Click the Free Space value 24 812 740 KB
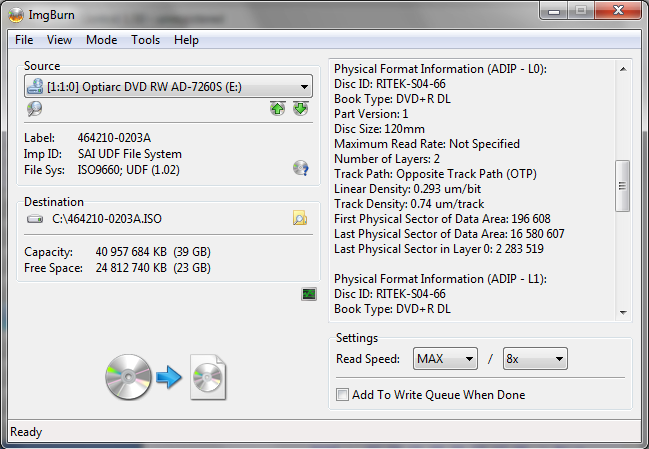 tap(131, 268)
